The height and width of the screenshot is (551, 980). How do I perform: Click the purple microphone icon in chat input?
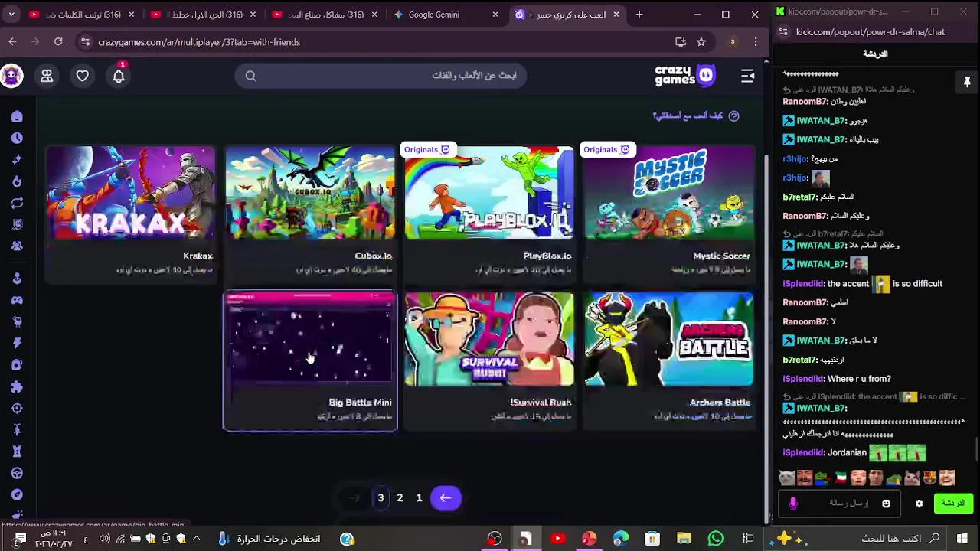(793, 503)
